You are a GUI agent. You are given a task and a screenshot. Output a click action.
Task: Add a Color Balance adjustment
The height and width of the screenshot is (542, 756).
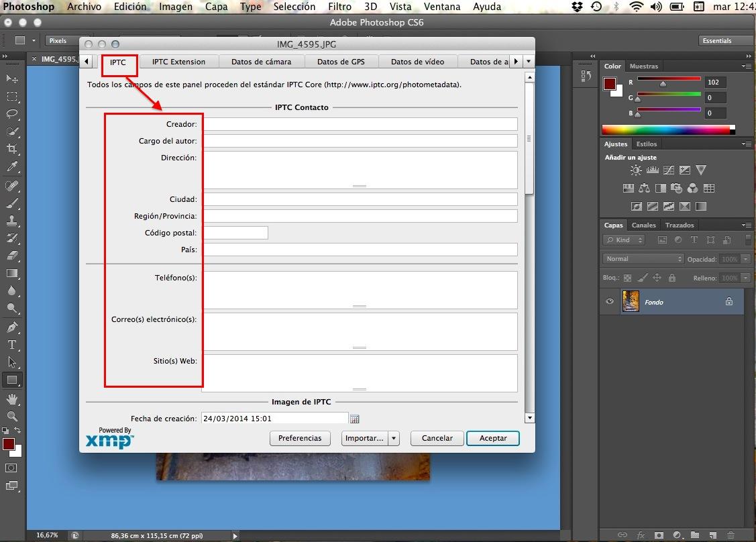pyautogui.click(x=644, y=188)
